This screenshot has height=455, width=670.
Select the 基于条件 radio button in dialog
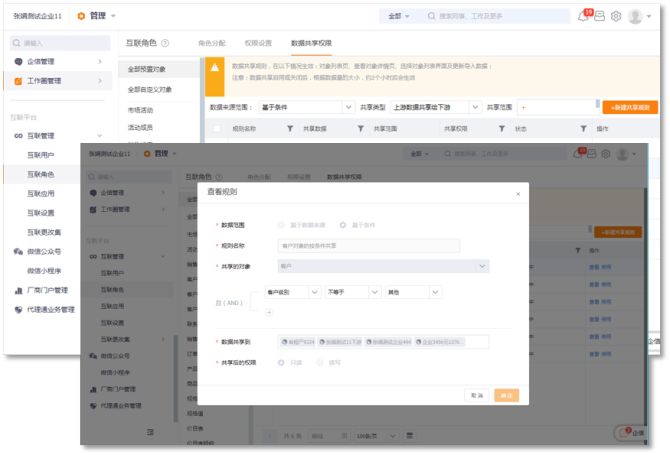pyautogui.click(x=343, y=225)
